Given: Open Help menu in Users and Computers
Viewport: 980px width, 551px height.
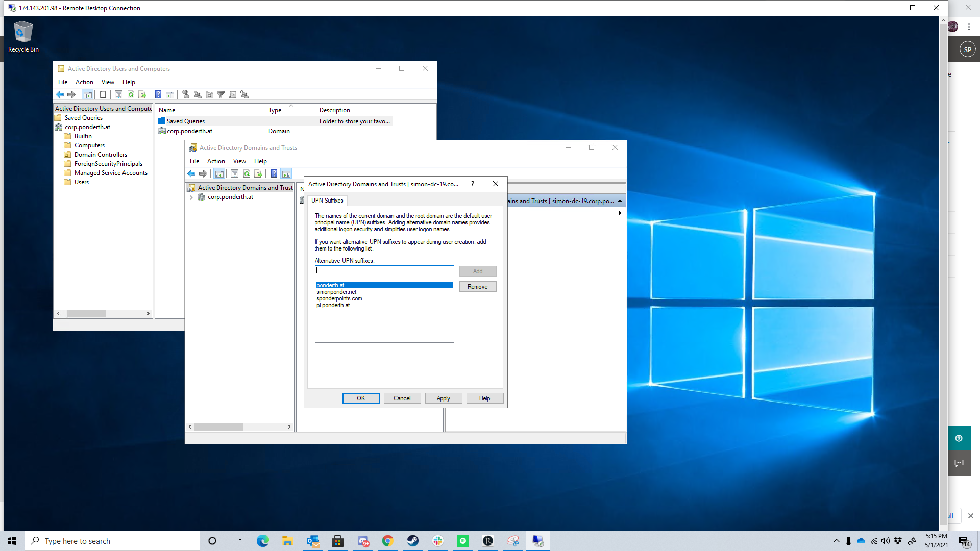Looking at the screenshot, I should (129, 82).
